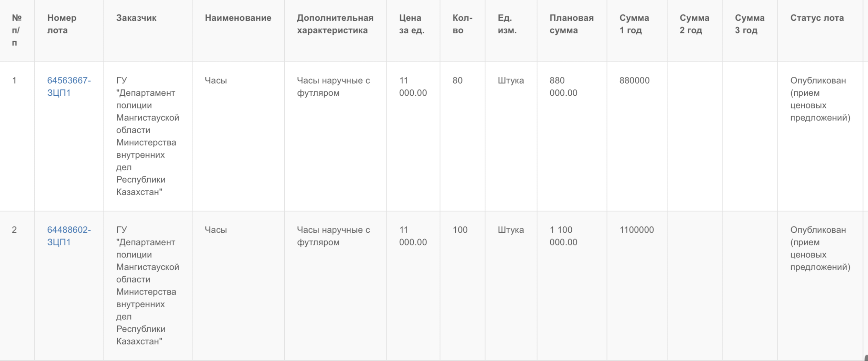Click quantity cell showing 100

460,230
